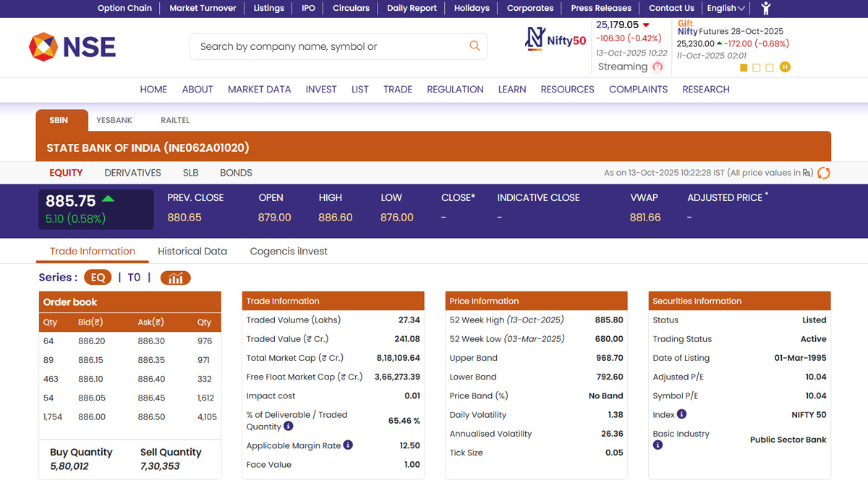Expand the English language dropdown

(726, 9)
